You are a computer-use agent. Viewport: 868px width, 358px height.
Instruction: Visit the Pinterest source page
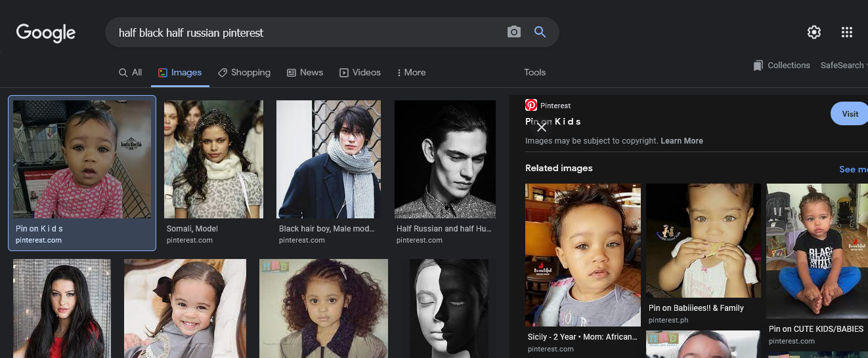850,113
